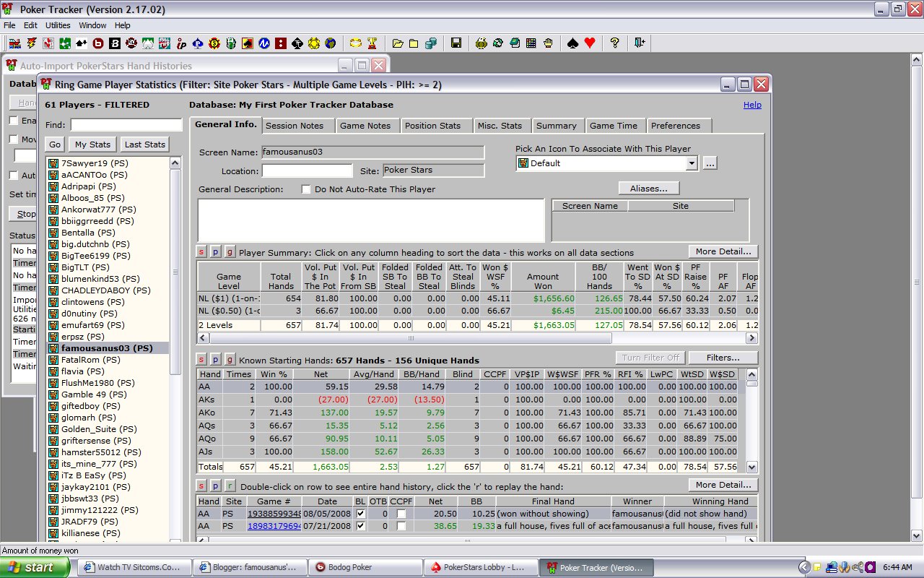Click the eagle toolbar icon

click(x=481, y=43)
